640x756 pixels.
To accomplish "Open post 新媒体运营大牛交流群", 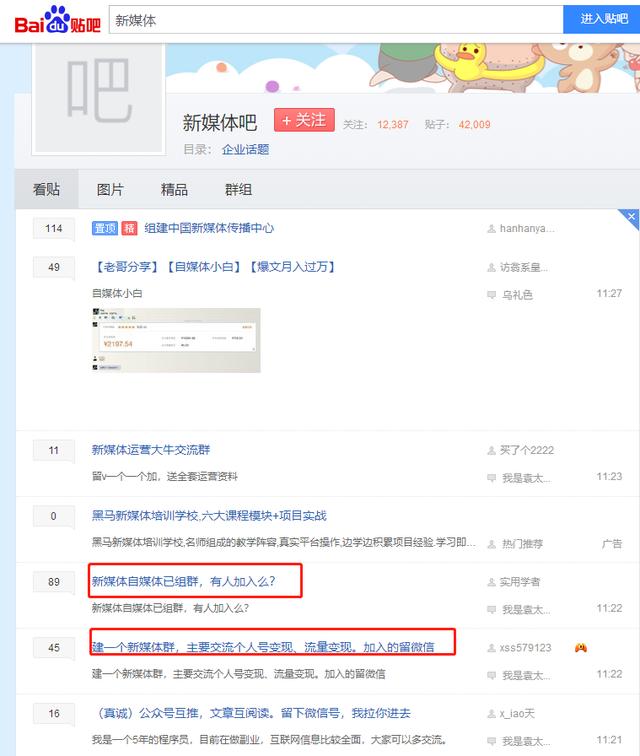I will pyautogui.click(x=151, y=450).
